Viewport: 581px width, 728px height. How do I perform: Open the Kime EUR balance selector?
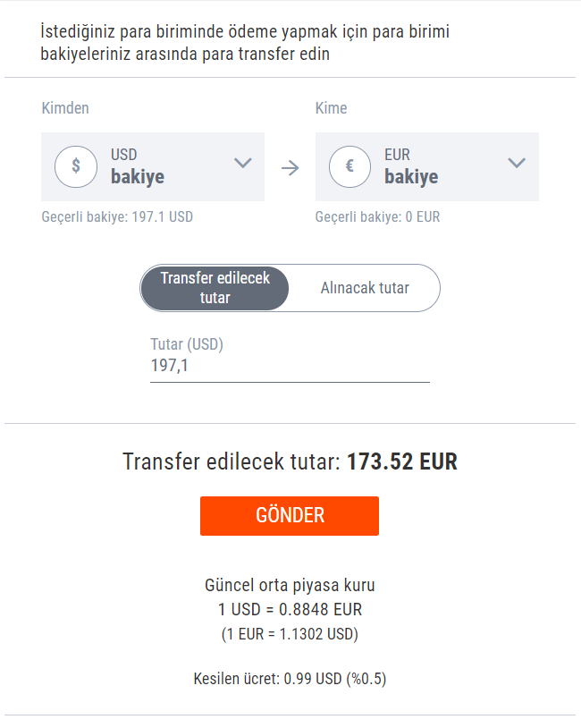427,166
